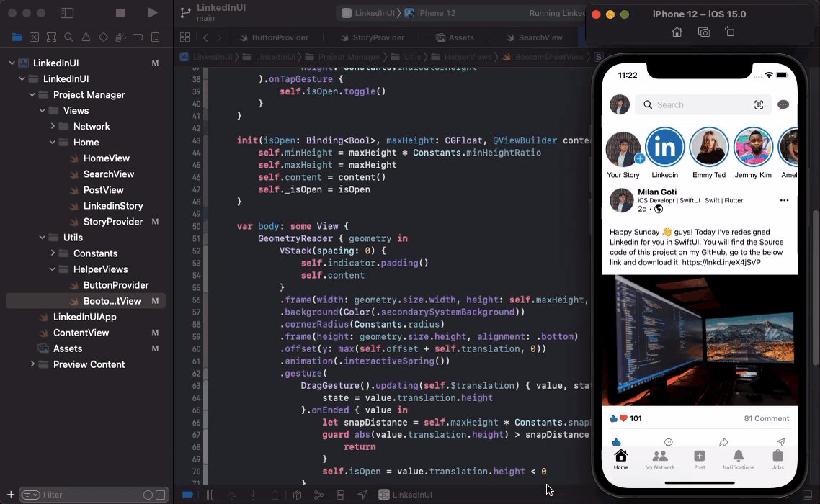Toggle breakpoints activation in debug bar
The width and height of the screenshot is (820, 504).
(187, 495)
